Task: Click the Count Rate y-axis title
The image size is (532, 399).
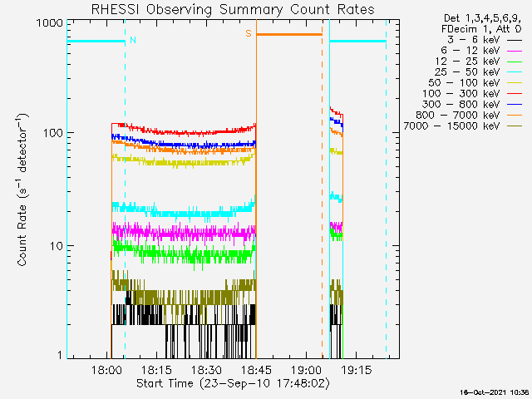Action: pos(22,190)
